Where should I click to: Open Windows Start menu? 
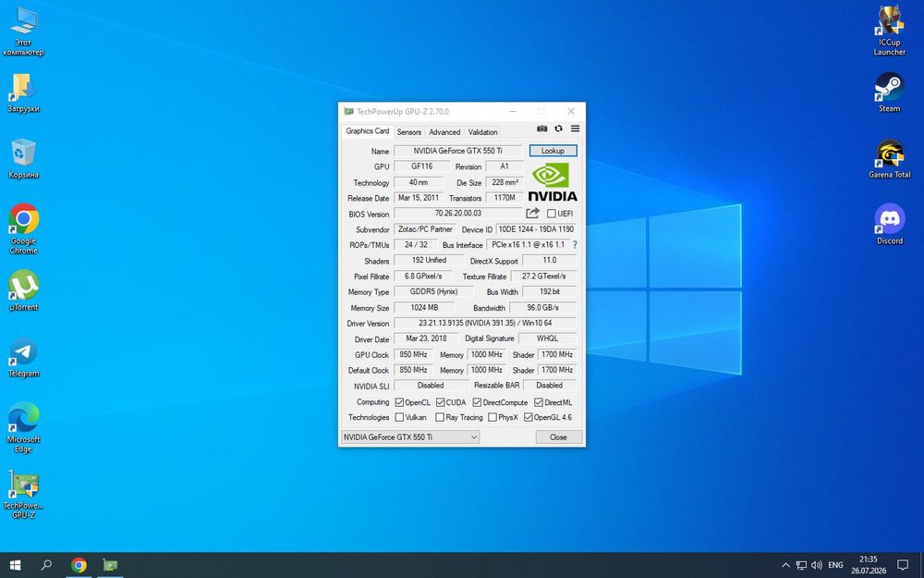(x=16, y=565)
